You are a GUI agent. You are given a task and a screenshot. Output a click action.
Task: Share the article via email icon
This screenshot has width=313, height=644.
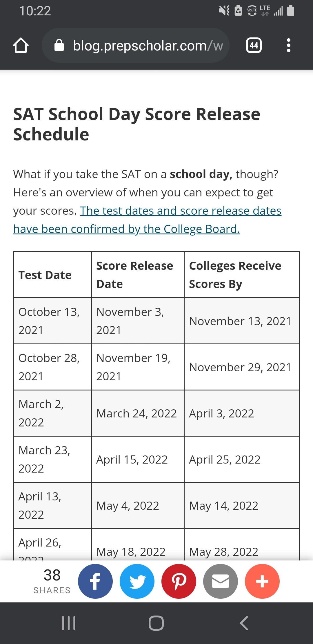click(x=221, y=581)
